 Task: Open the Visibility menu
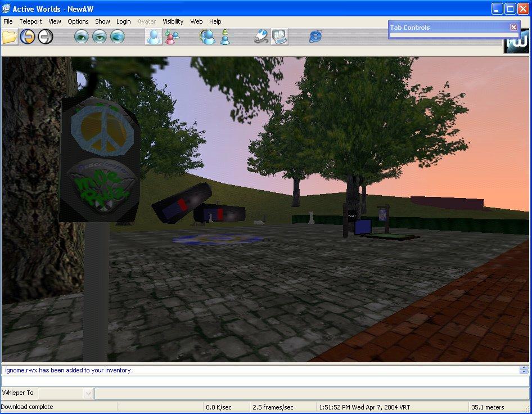coord(173,21)
